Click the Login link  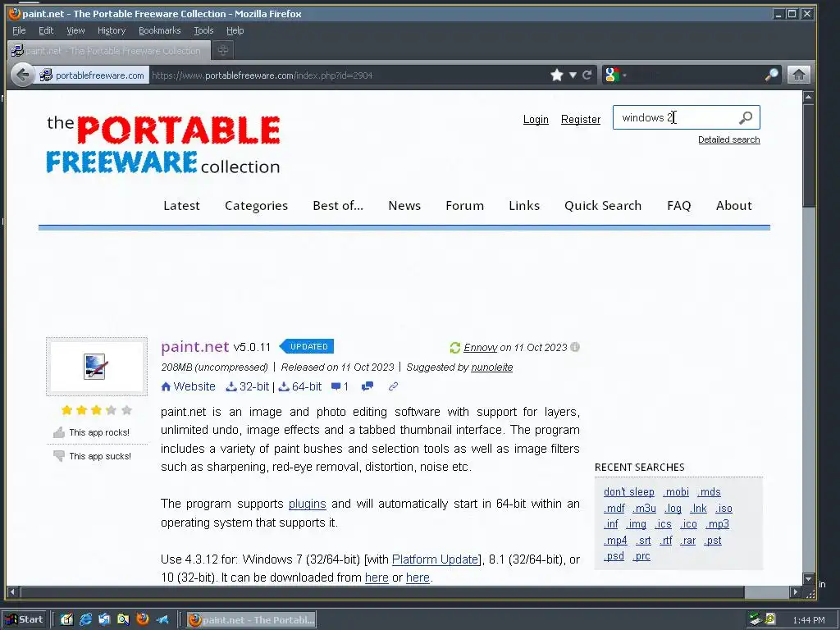[x=536, y=120]
